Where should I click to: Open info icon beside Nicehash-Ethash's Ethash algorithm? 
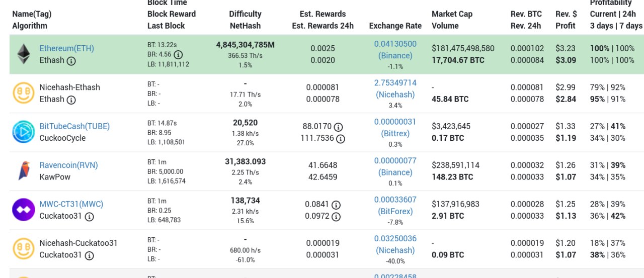click(71, 100)
